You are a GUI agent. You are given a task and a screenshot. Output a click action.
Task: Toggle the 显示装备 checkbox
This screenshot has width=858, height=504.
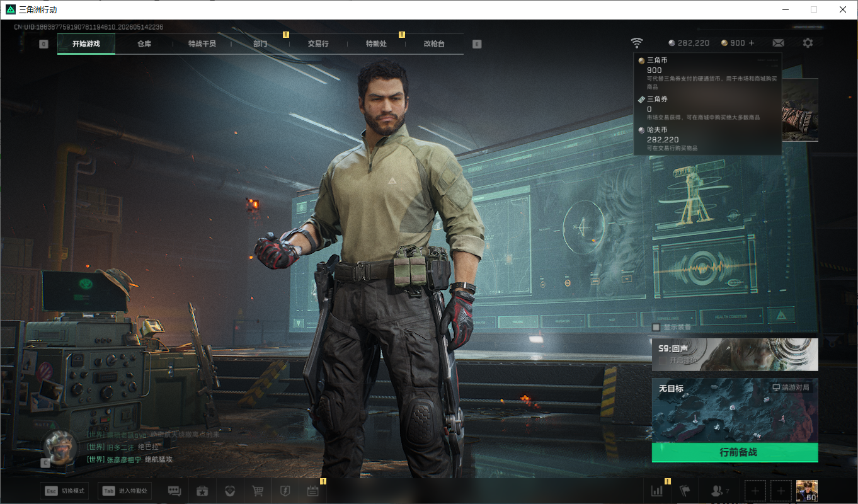pos(656,327)
